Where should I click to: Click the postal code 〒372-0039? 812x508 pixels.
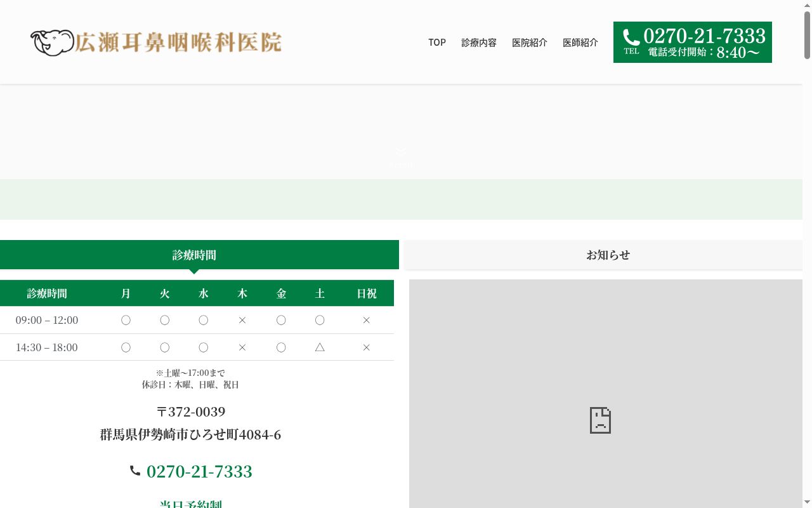click(x=190, y=411)
